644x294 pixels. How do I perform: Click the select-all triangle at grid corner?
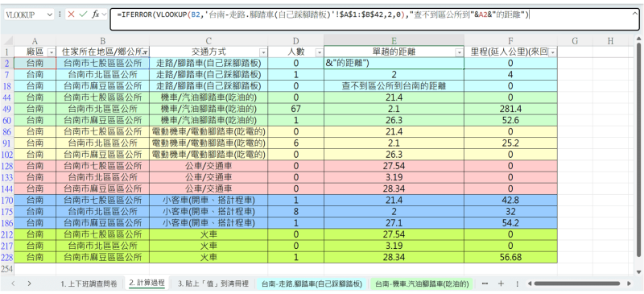click(x=7, y=41)
